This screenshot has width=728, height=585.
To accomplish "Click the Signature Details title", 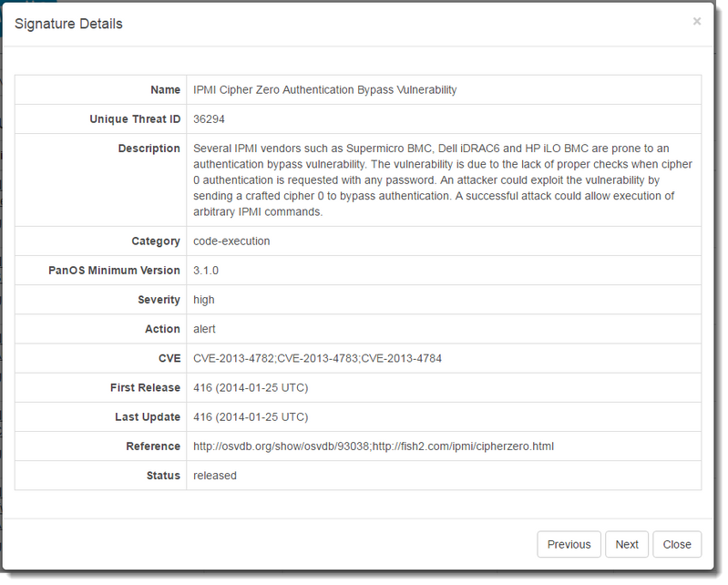I will tap(68, 24).
